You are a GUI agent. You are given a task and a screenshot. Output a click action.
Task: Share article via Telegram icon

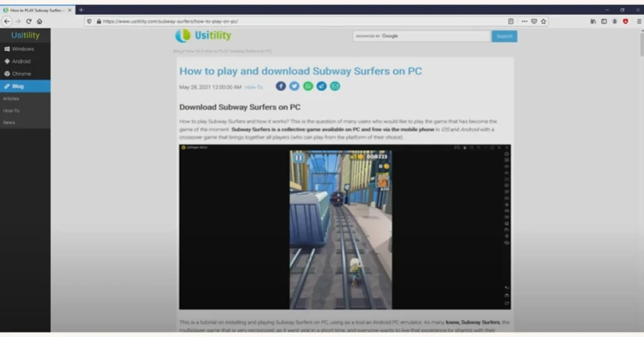321,86
